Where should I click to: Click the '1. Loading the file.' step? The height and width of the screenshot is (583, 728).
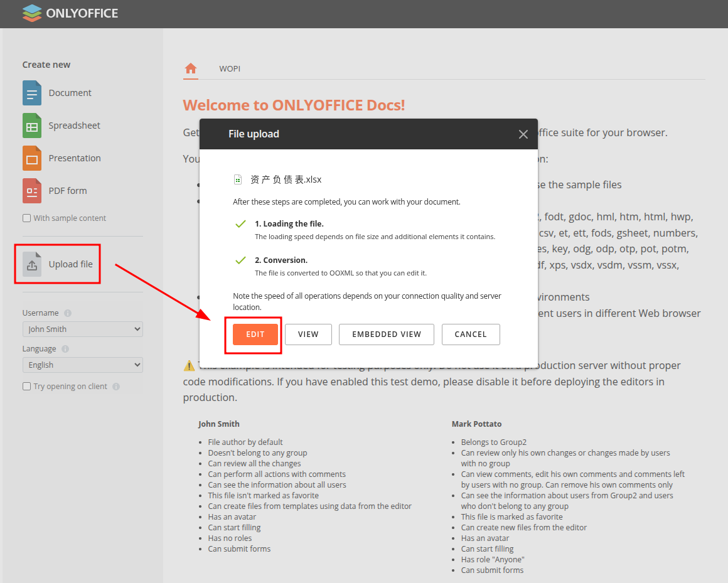289,224
